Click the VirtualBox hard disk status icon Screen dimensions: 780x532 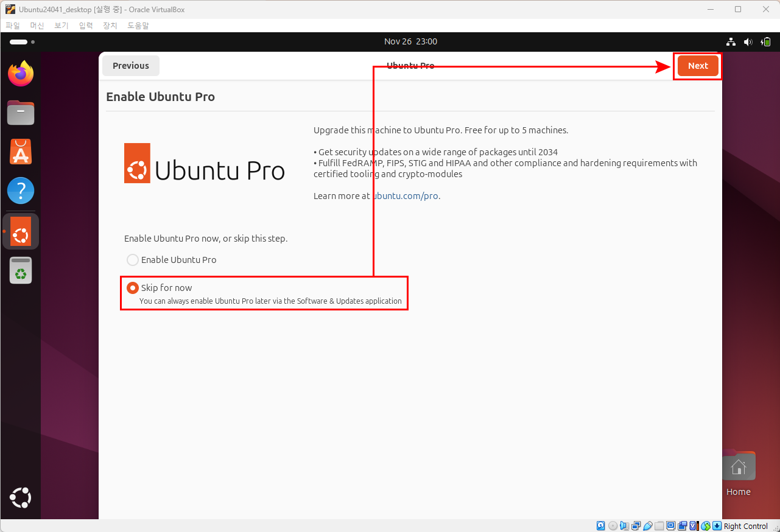click(x=600, y=526)
